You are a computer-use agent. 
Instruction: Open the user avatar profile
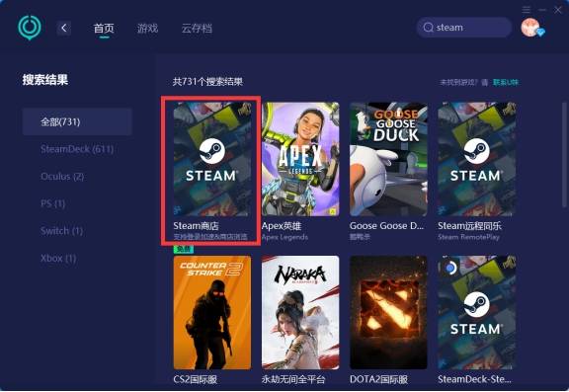point(530,28)
